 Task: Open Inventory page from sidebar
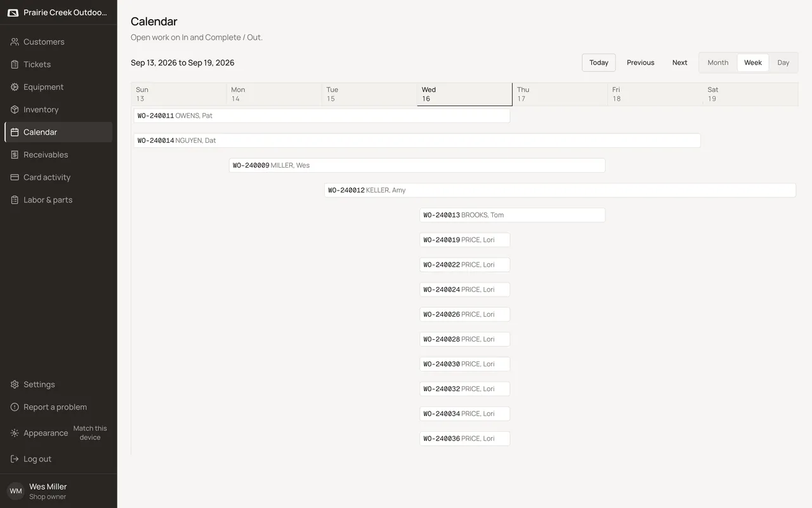pos(58,109)
